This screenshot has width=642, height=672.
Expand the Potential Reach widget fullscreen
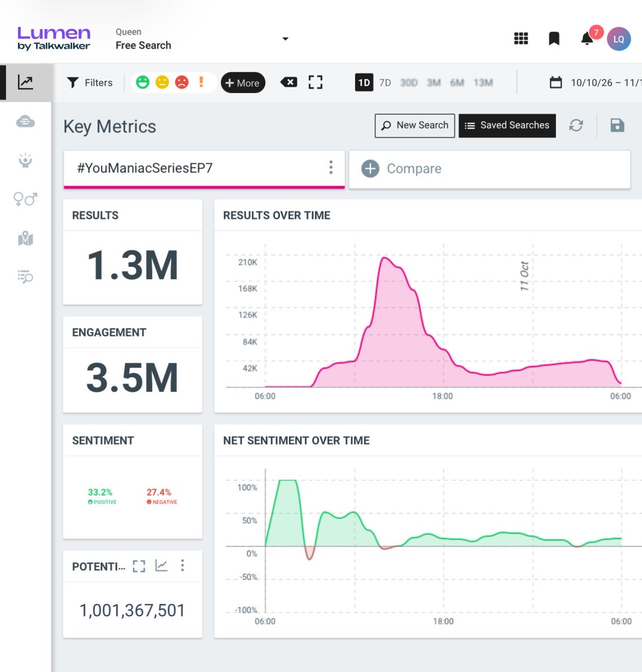pyautogui.click(x=139, y=566)
